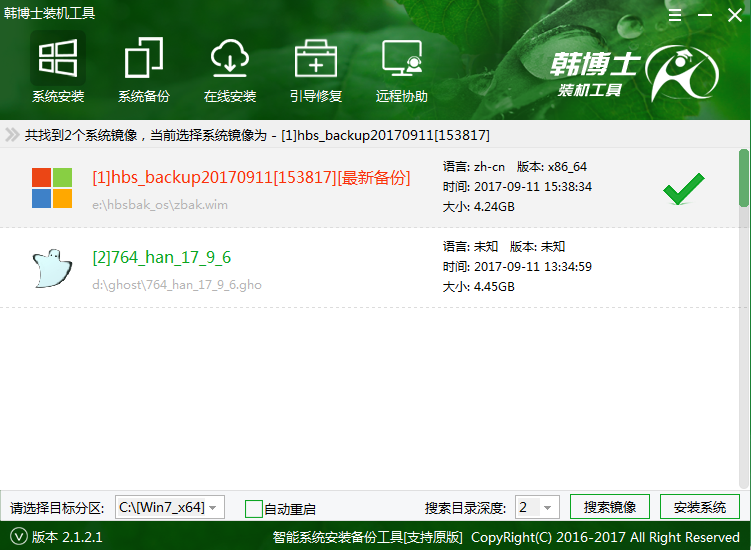Click the 安装系统 install system button
The height and width of the screenshot is (550, 751).
(700, 507)
